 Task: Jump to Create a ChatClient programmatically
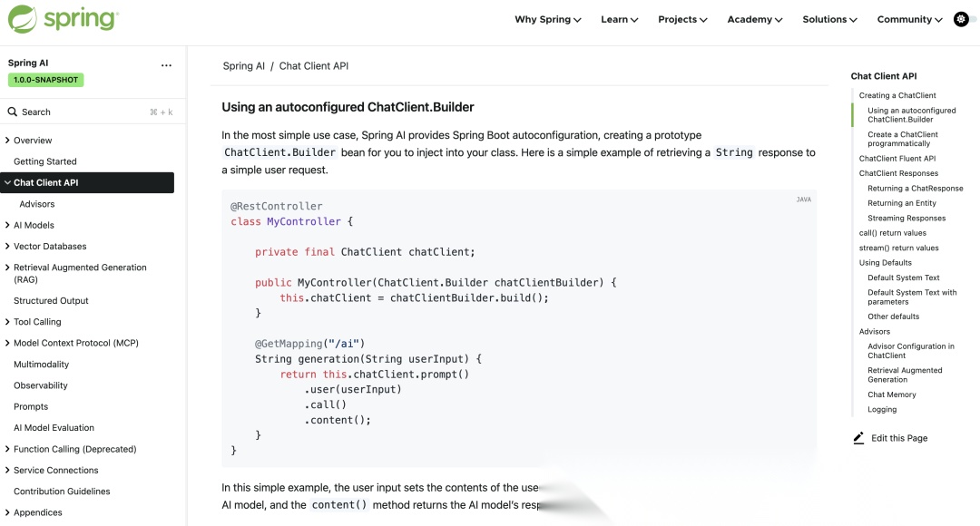click(x=903, y=139)
